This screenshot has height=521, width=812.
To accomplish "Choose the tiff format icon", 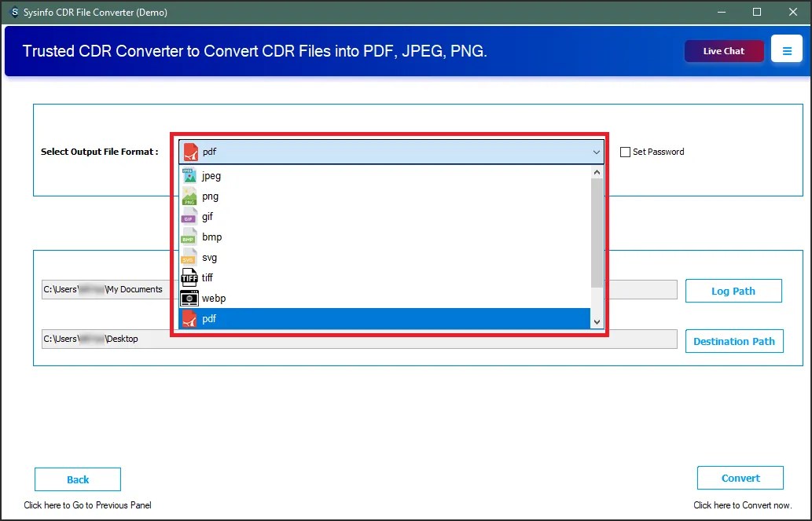I will click(189, 277).
